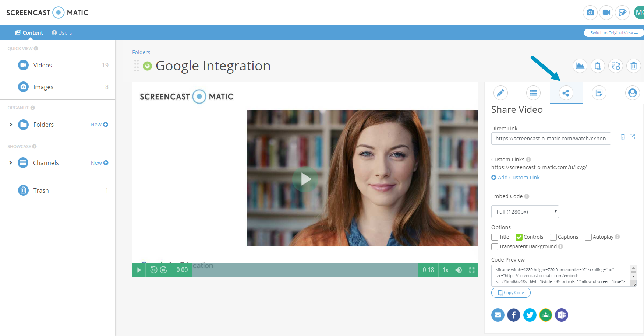Screen dimensions: 644x336
Task: Enable the Captions embed option checkbox
Action: tap(553, 237)
